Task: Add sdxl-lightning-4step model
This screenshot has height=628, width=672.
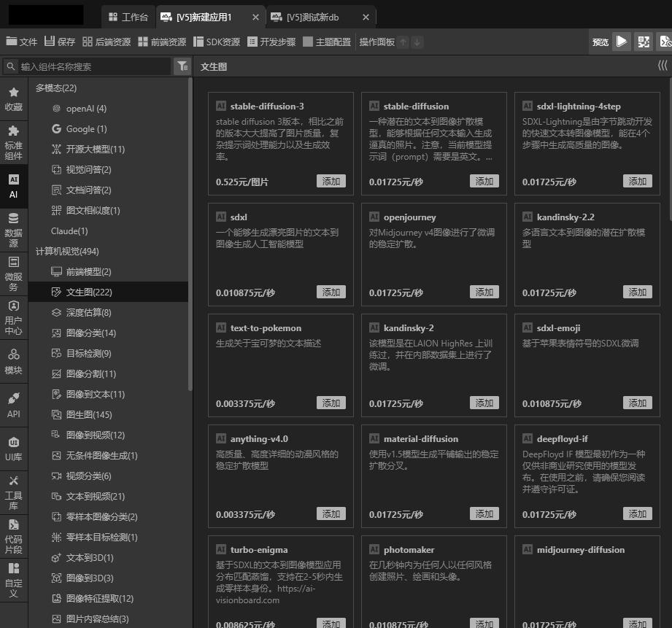Action: click(x=637, y=181)
